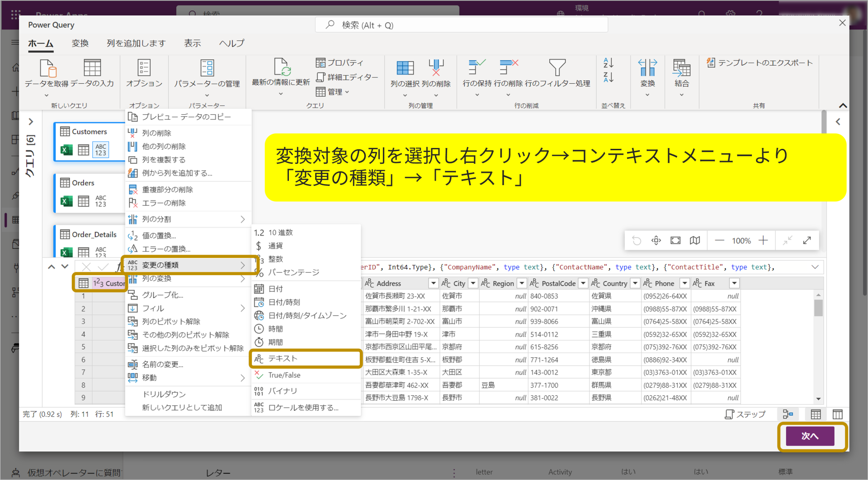Switch to the ホーム tab
Screen dimensions: 868x480
(x=41, y=43)
